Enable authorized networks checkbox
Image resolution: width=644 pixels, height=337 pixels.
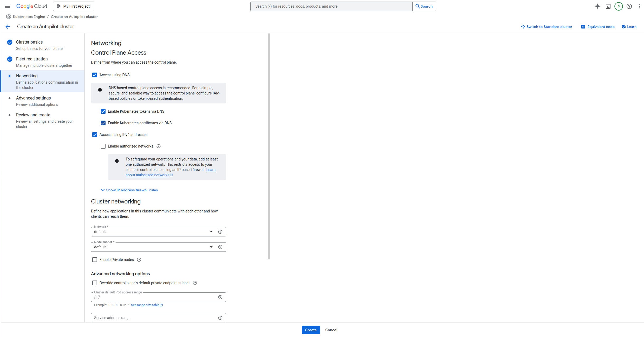click(x=103, y=146)
